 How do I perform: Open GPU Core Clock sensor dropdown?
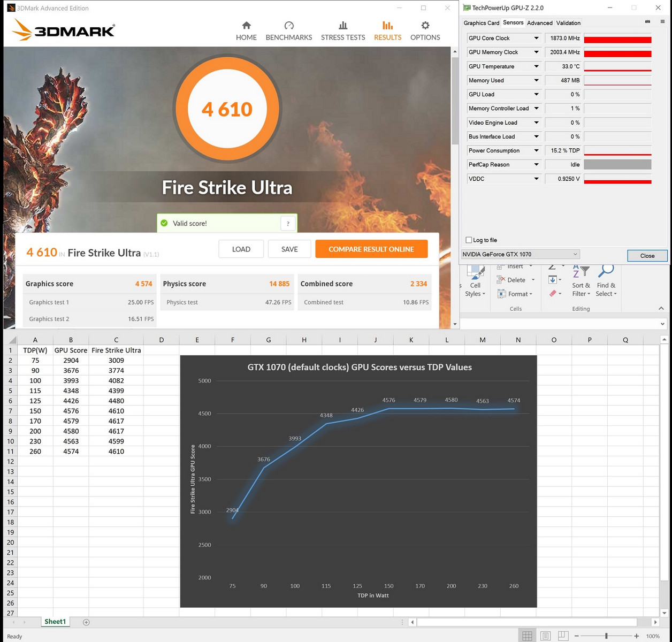[x=536, y=38]
